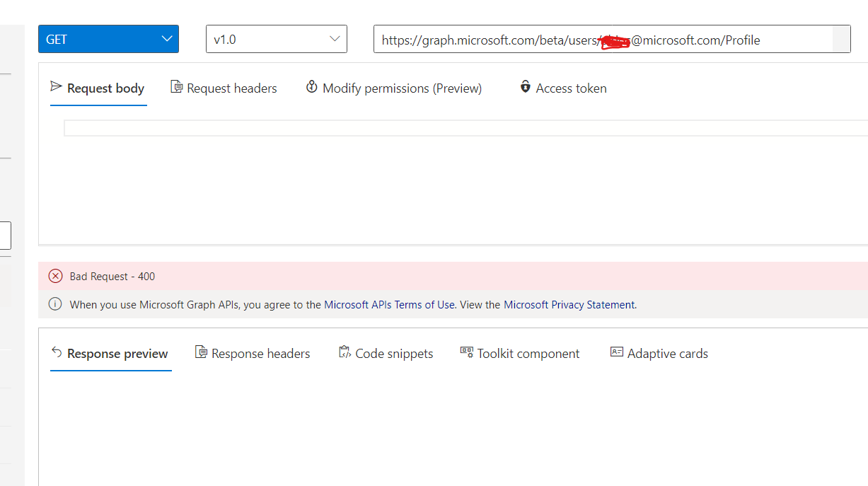Open the Response headers tab
Viewport: 868px width, 486px height.
pos(260,353)
